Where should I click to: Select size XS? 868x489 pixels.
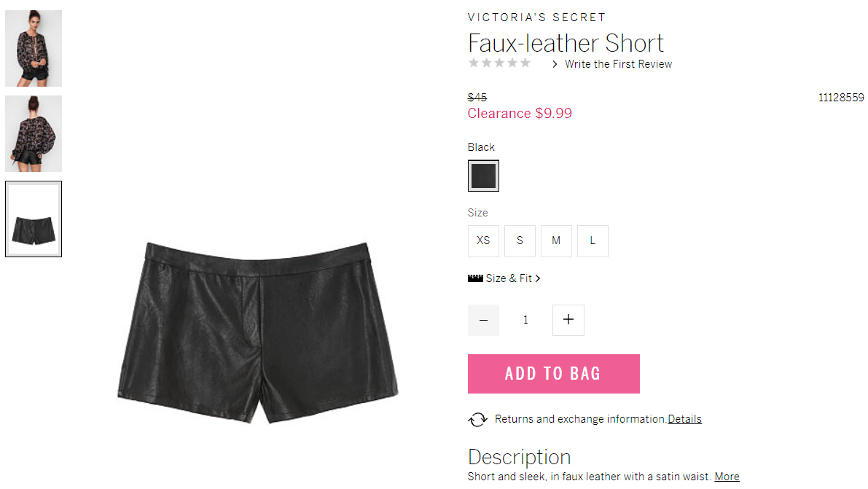[x=483, y=241]
